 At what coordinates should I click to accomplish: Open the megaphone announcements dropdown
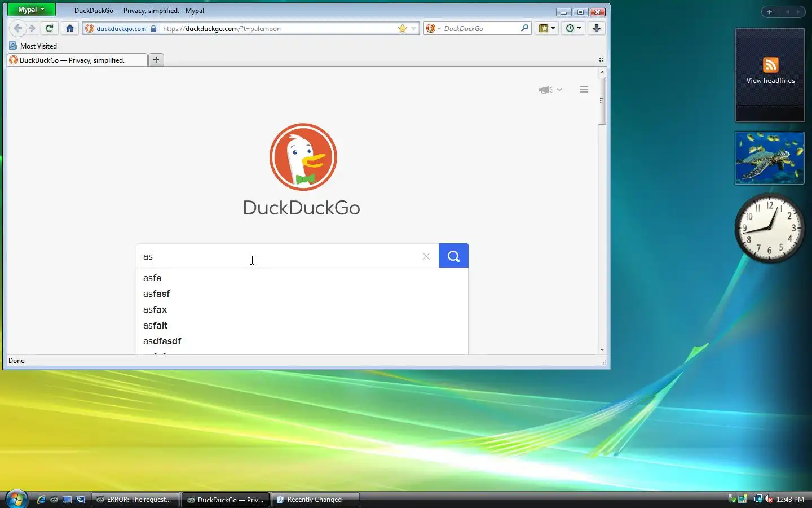[x=550, y=90]
